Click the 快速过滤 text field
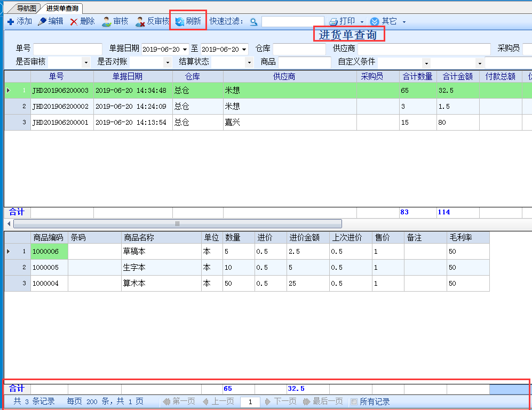The height and width of the screenshot is (410, 532). pos(292,22)
